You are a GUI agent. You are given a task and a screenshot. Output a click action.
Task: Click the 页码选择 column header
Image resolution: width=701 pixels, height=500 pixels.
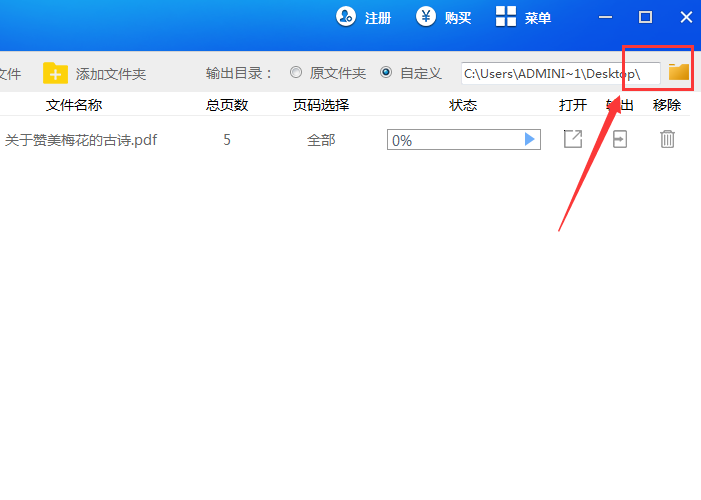321,105
